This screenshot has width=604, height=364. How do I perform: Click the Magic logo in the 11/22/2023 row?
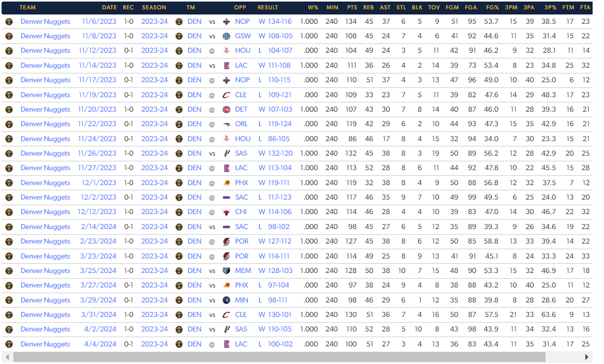227,124
